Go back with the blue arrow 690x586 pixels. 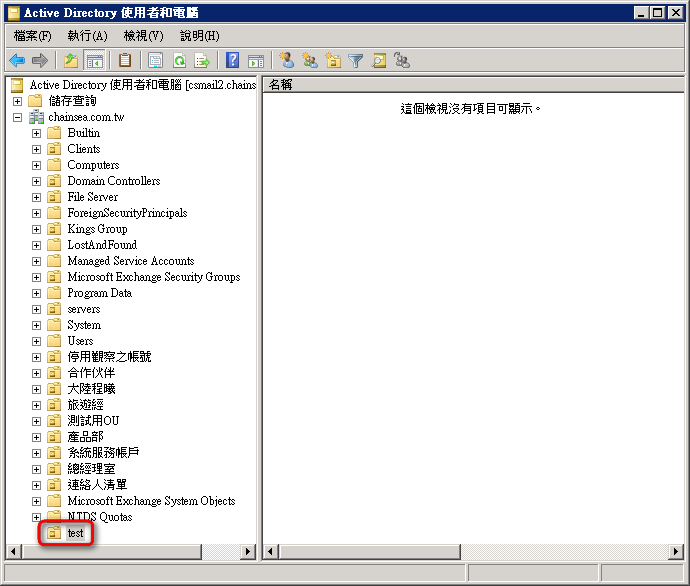coord(17,60)
